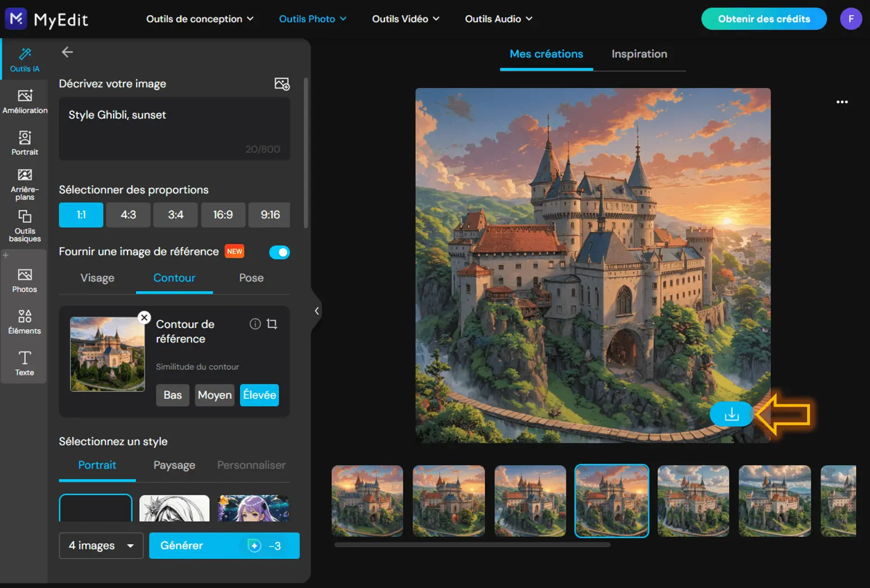Open the Portrait tools in sidebar
Image resolution: width=870 pixels, height=588 pixels.
coord(25,143)
